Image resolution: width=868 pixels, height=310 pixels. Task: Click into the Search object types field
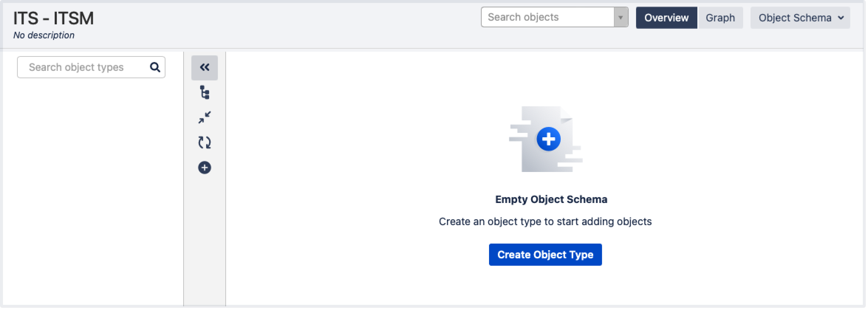(x=85, y=67)
